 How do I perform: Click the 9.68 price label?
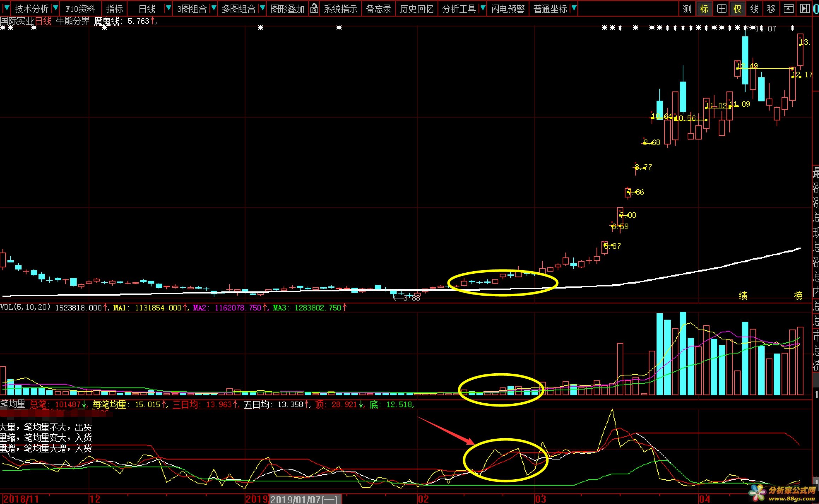click(x=652, y=142)
